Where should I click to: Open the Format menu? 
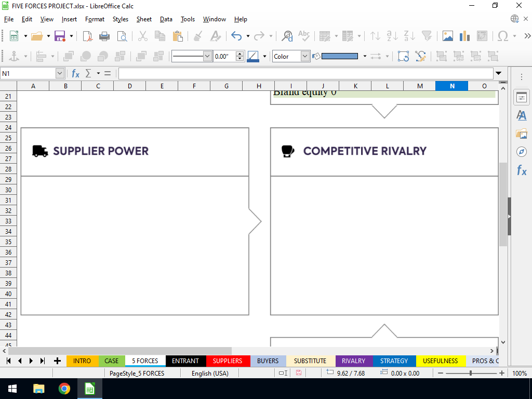[95, 19]
